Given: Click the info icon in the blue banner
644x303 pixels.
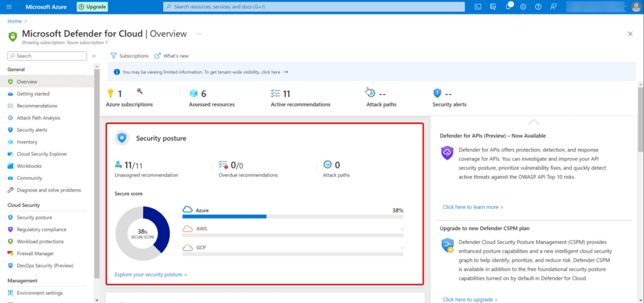Looking at the screenshot, I should 116,72.
